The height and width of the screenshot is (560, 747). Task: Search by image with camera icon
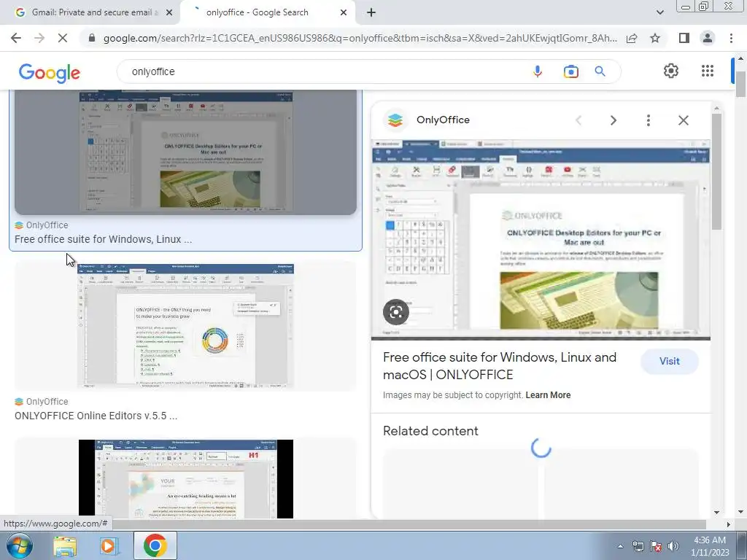[570, 71]
